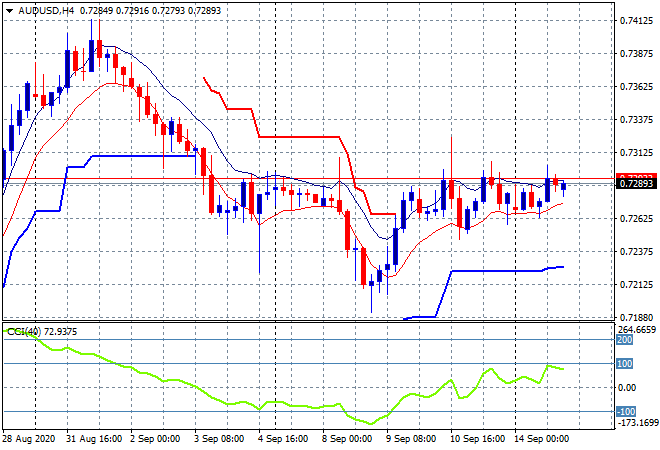Click the -173.1699 CCI scale minimum
The width and height of the screenshot is (660, 450).
(638, 422)
